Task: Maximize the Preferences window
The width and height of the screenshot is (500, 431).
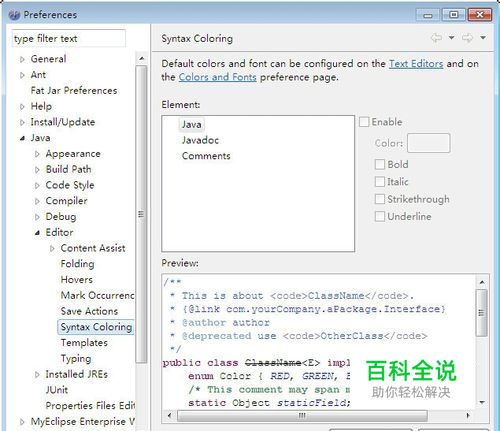Action: click(454, 15)
